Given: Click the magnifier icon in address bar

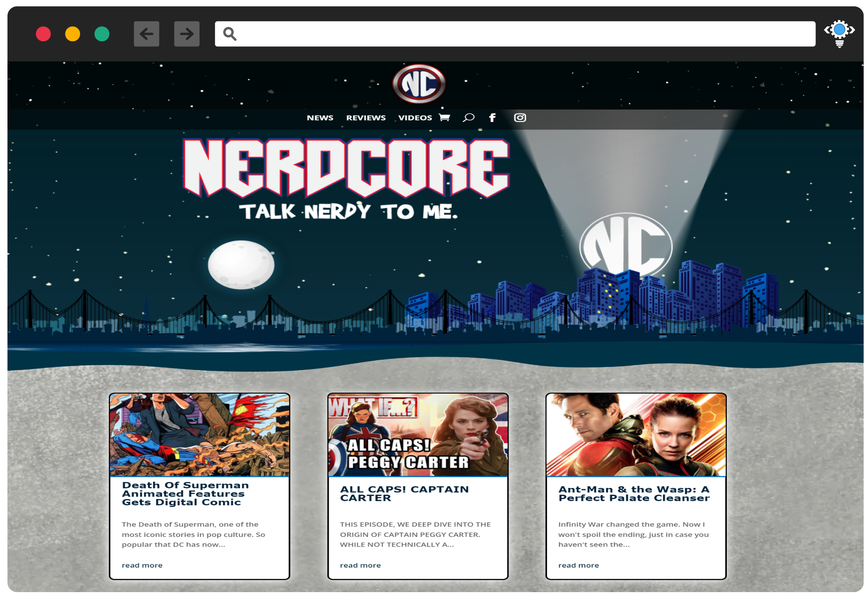Looking at the screenshot, I should 230,34.
